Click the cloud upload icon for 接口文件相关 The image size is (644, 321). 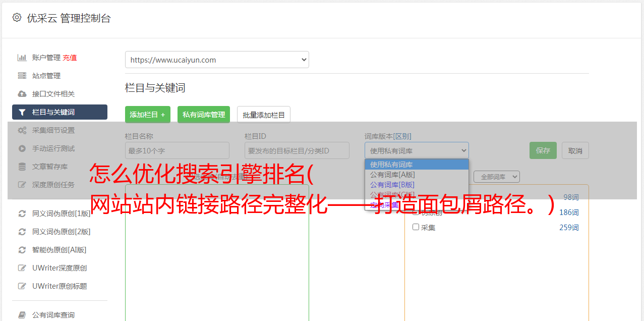(22, 94)
